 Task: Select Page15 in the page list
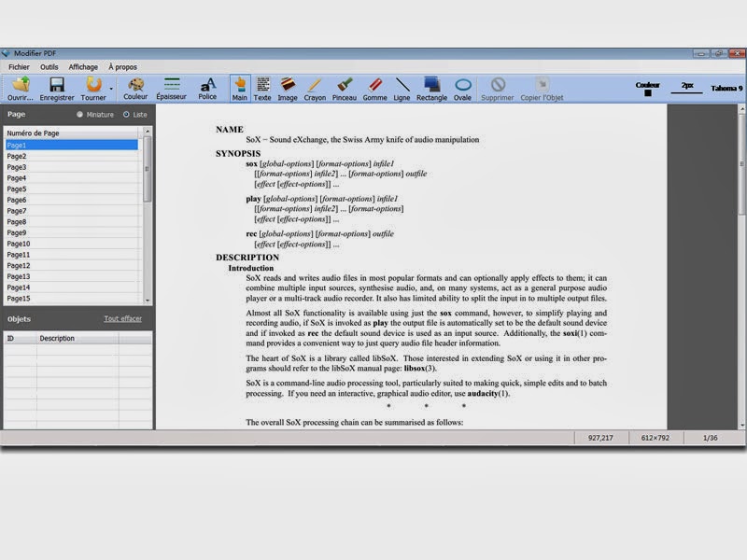[x=72, y=299]
